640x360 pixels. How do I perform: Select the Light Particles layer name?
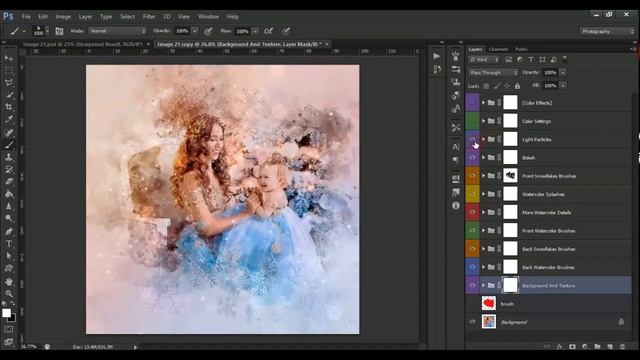(x=537, y=140)
